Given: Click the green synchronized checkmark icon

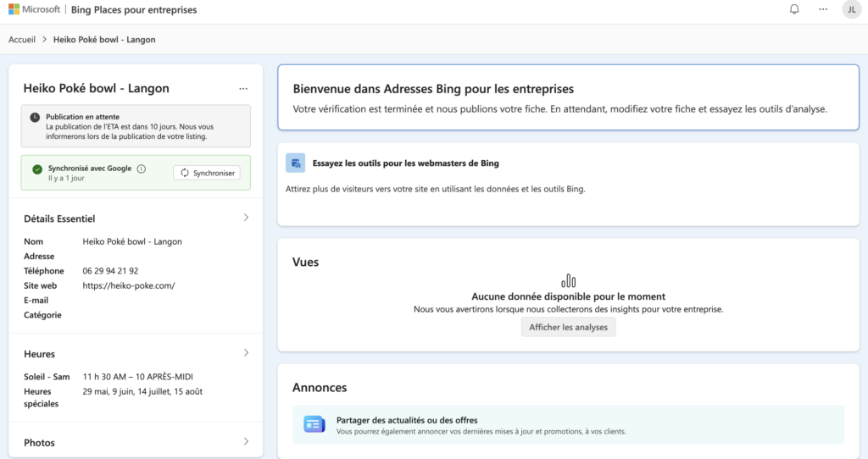Looking at the screenshot, I should point(37,169).
